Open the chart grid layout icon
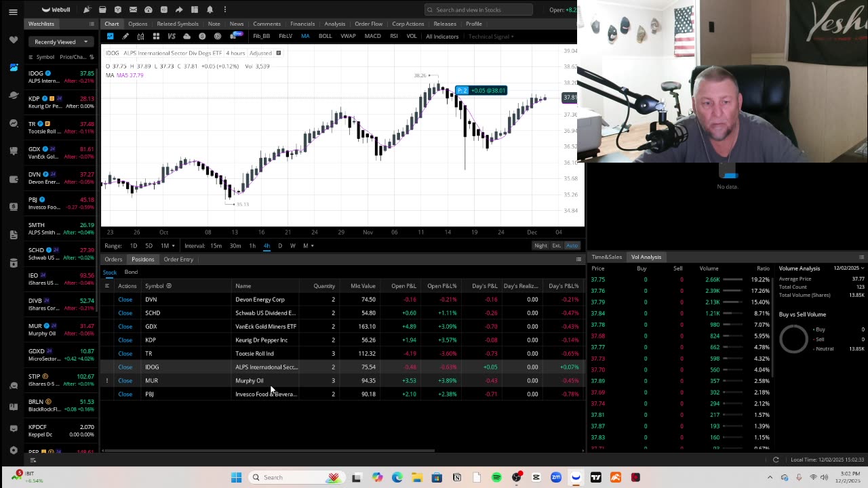Screen dimensions: 868x488 click(156, 36)
